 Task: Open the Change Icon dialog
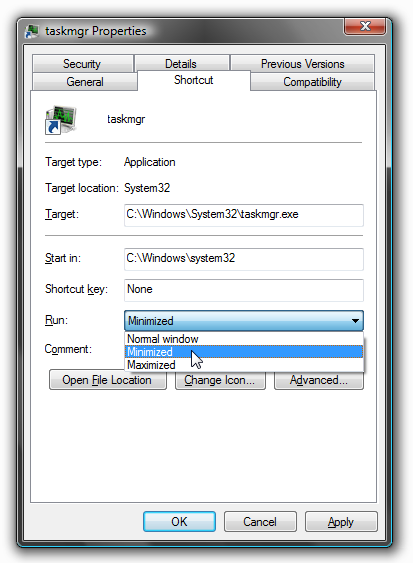click(x=220, y=380)
